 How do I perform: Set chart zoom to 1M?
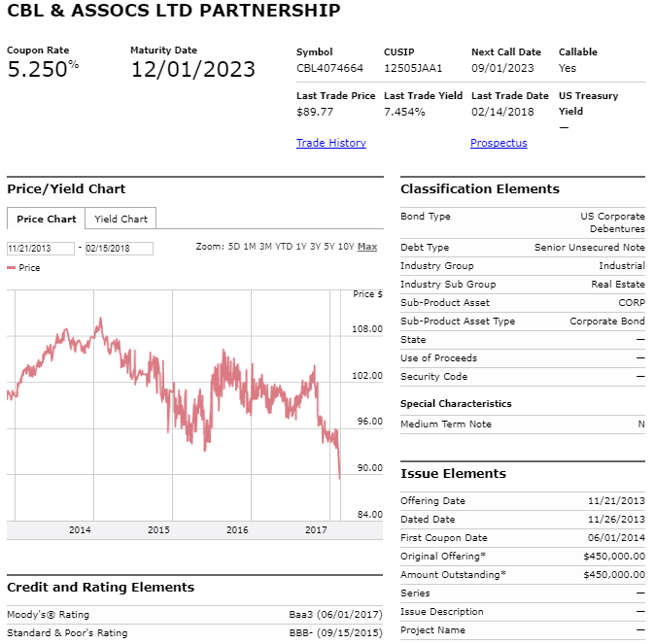pos(250,247)
